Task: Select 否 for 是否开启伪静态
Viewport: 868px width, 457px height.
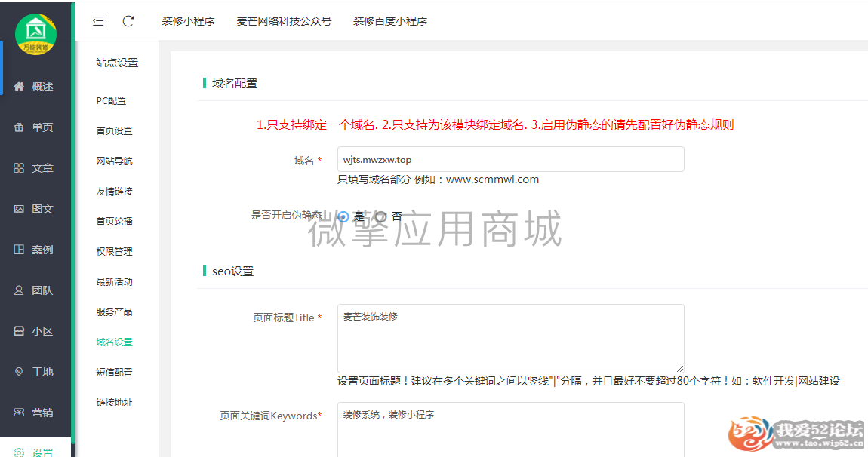Action: pos(380,216)
